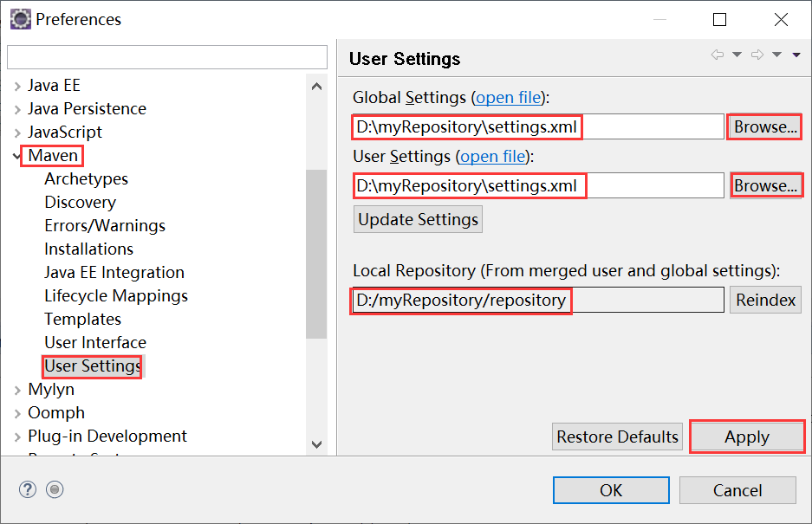Image resolution: width=812 pixels, height=524 pixels.
Task: Click open file link for User Settings
Action: coord(492,157)
